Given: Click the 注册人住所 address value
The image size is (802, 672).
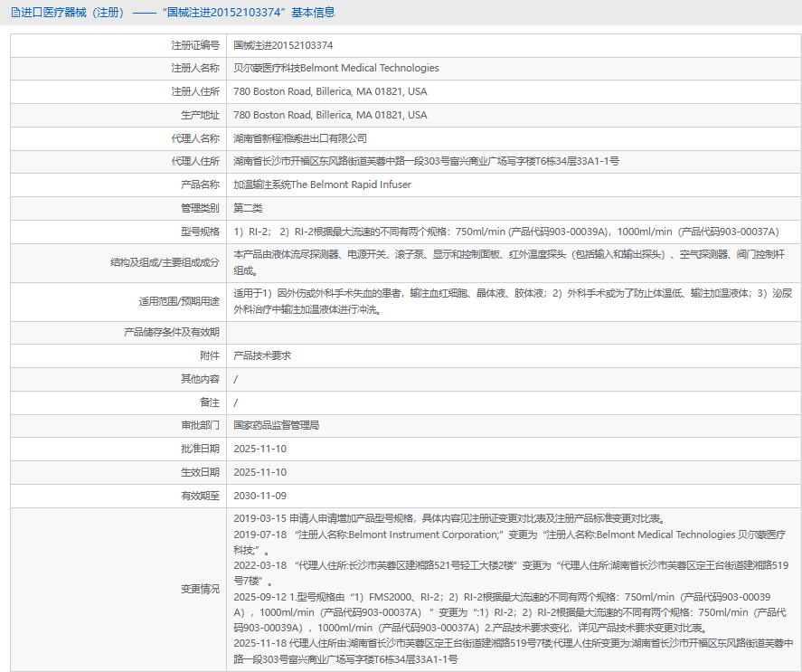Looking at the screenshot, I should point(330,91).
